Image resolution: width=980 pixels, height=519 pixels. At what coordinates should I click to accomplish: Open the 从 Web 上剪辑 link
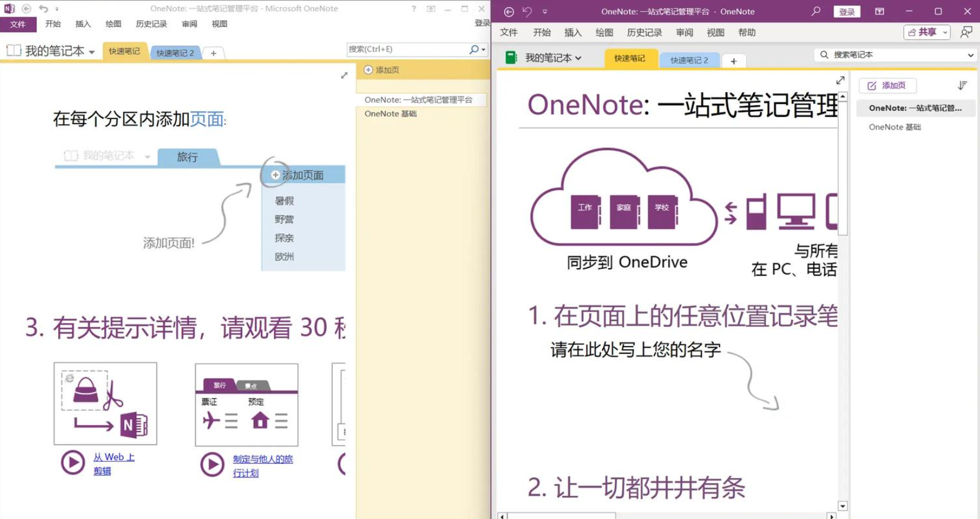(x=114, y=464)
